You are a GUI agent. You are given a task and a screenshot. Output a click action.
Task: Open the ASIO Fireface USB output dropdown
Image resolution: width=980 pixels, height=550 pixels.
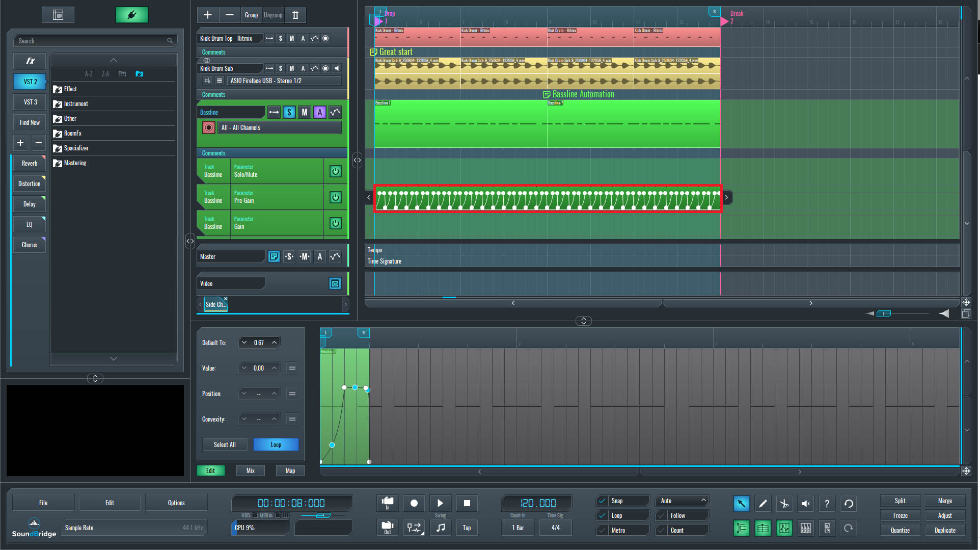point(284,81)
